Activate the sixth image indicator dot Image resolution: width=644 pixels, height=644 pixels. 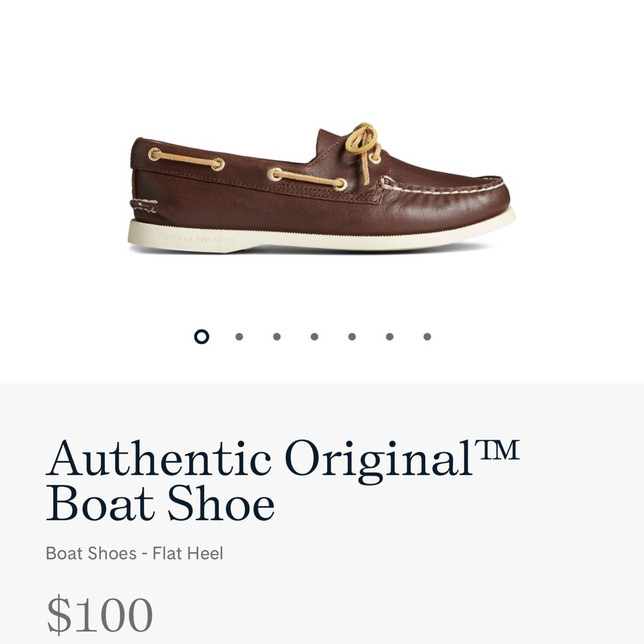click(389, 336)
